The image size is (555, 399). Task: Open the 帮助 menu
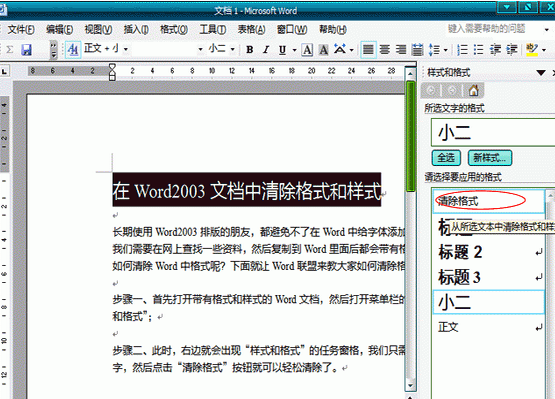point(333,29)
